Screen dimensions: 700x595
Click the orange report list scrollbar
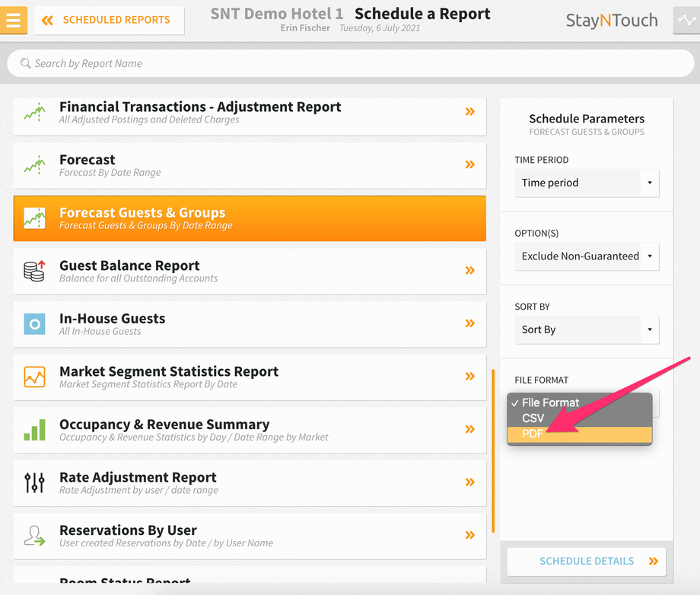[x=493, y=451]
